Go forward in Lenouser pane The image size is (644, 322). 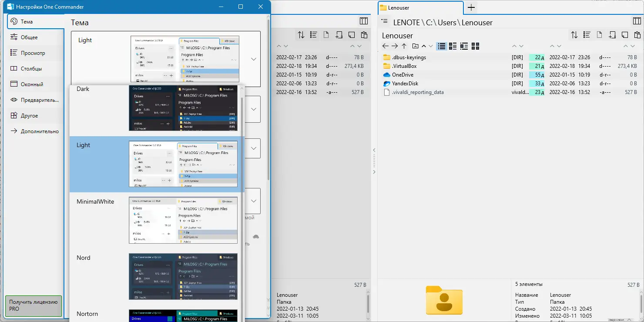point(395,46)
